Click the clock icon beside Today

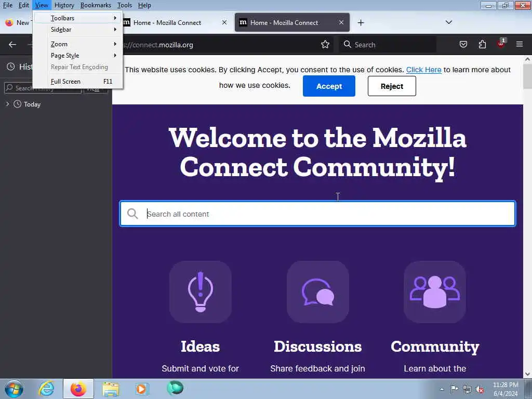point(17,104)
